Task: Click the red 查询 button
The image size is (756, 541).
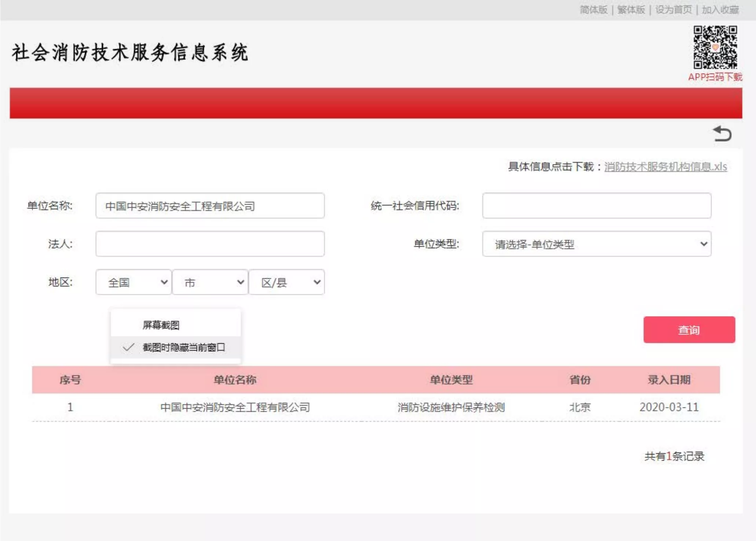Action: coord(689,330)
